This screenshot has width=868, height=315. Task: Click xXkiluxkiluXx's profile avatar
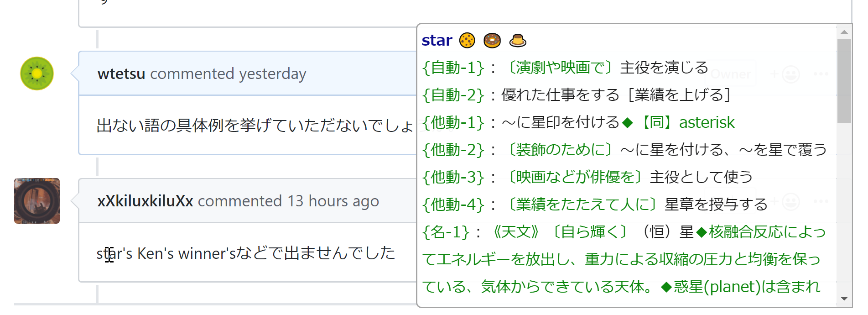point(36,199)
